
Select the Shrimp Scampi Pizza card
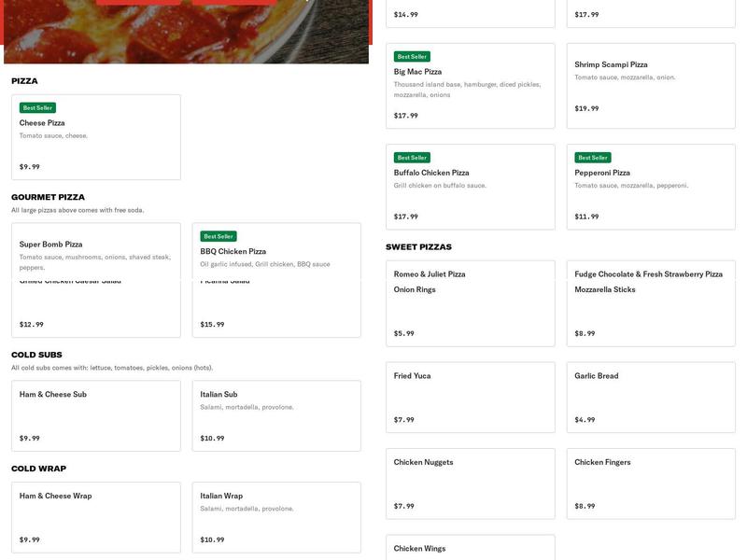649,84
